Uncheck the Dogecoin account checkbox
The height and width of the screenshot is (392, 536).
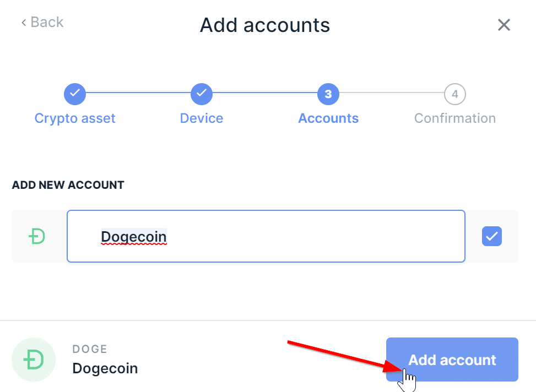[x=492, y=236]
